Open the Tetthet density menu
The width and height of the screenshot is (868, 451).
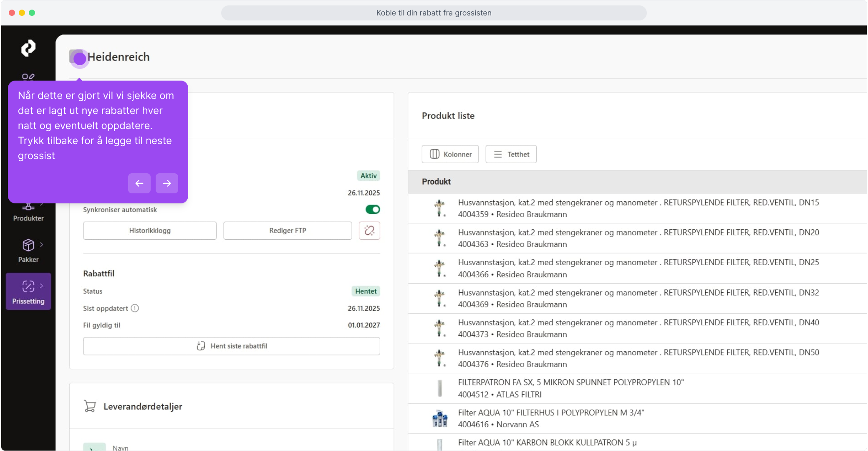tap(511, 154)
